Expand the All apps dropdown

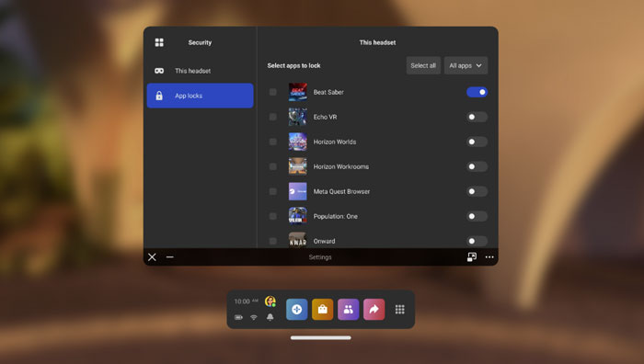[466, 65]
